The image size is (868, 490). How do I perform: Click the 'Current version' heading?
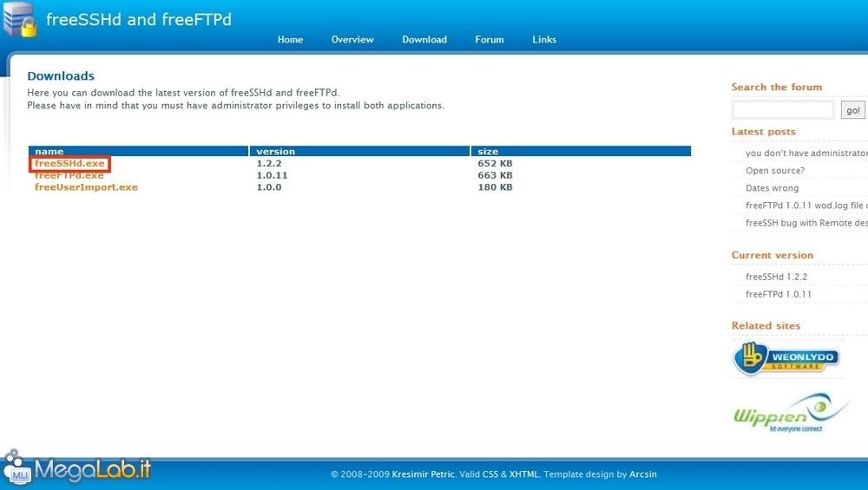773,255
